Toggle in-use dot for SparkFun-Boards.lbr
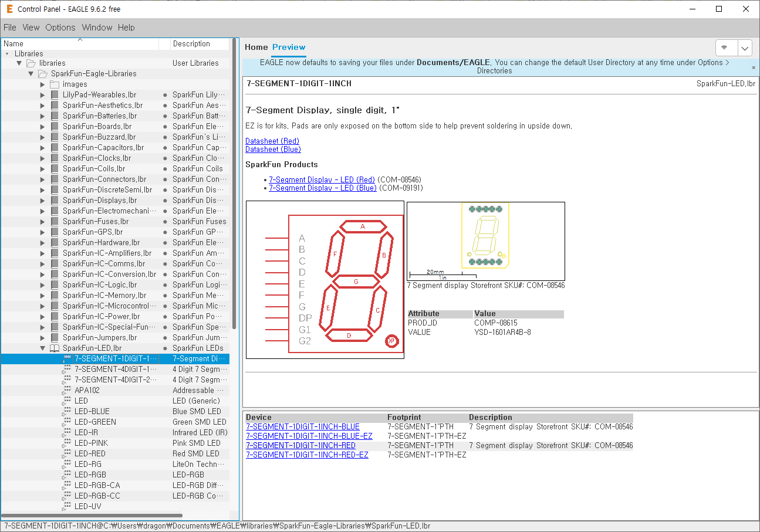The height and width of the screenshot is (532, 760). 165,126
